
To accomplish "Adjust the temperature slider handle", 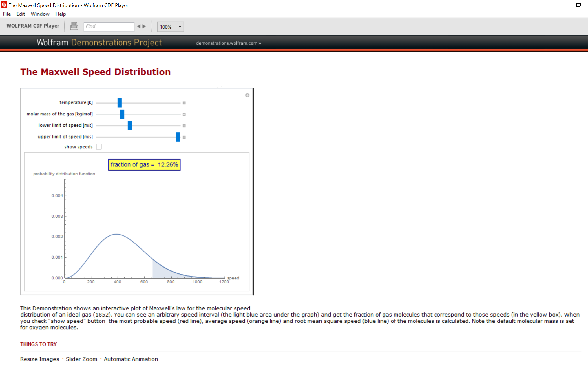I will click(x=120, y=103).
